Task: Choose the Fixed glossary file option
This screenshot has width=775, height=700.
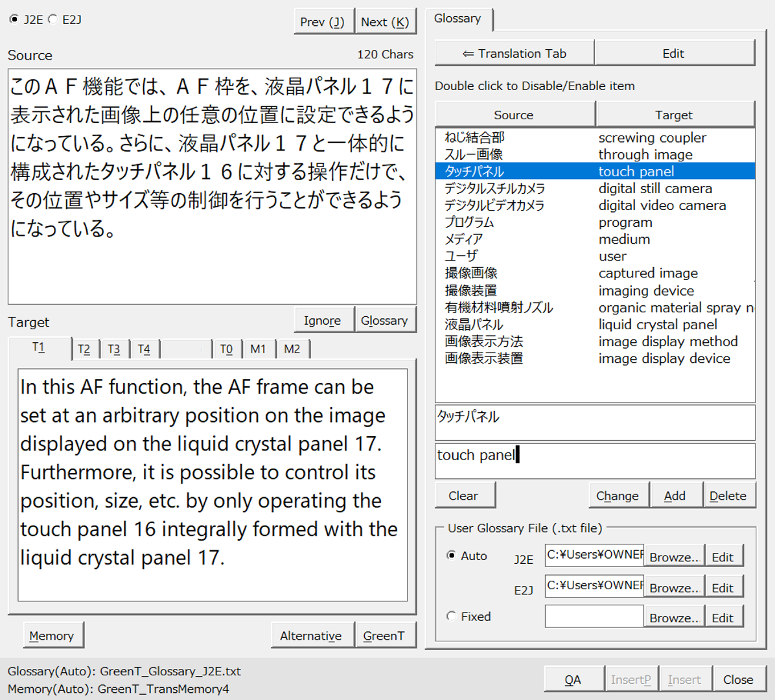Action: 451,616
